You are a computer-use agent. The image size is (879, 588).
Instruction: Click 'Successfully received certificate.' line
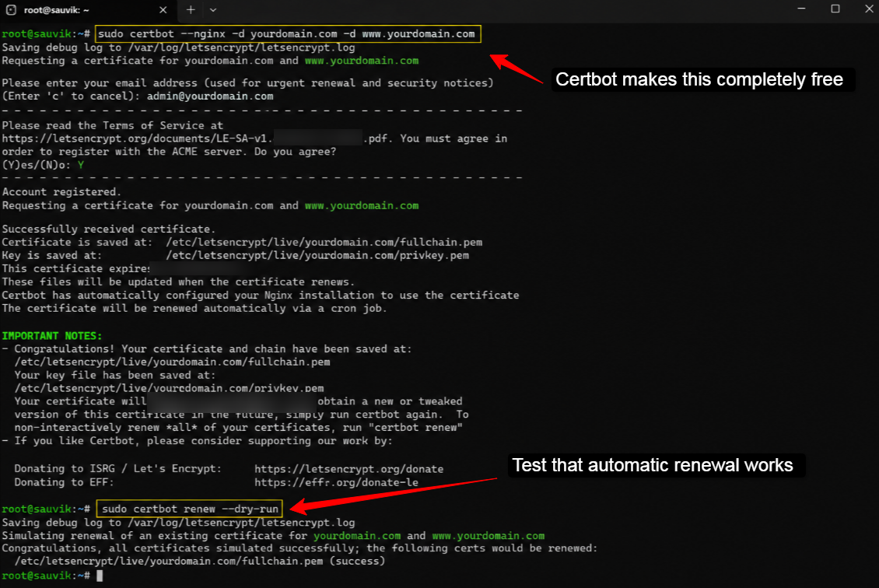click(x=108, y=229)
